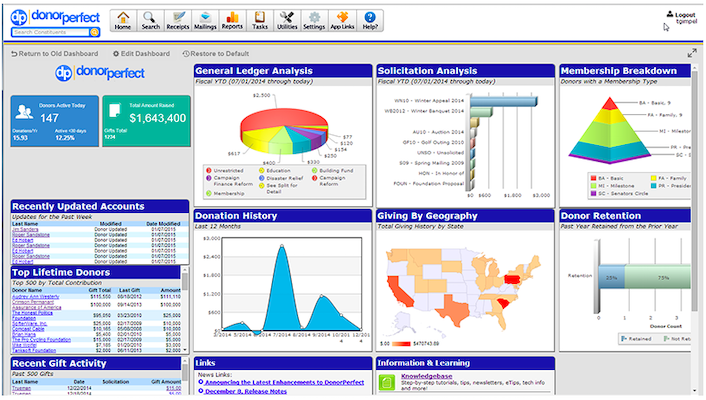Screen dimensions: 706x400
Task: Open the Receipts toolbar icon
Action: pyautogui.click(x=178, y=21)
